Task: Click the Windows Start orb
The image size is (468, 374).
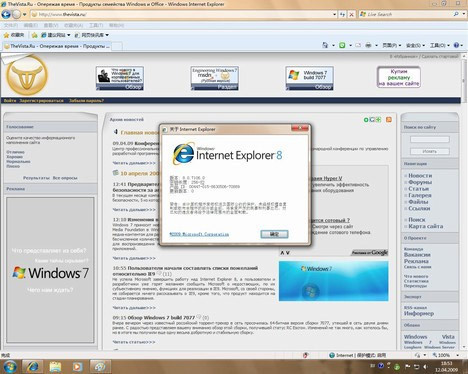Action: [x=10, y=367]
